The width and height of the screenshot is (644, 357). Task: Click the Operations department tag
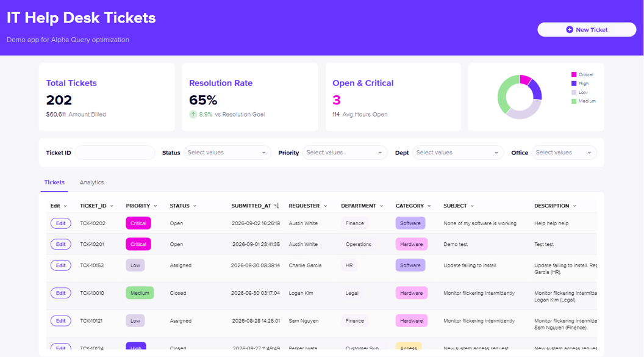359,244
